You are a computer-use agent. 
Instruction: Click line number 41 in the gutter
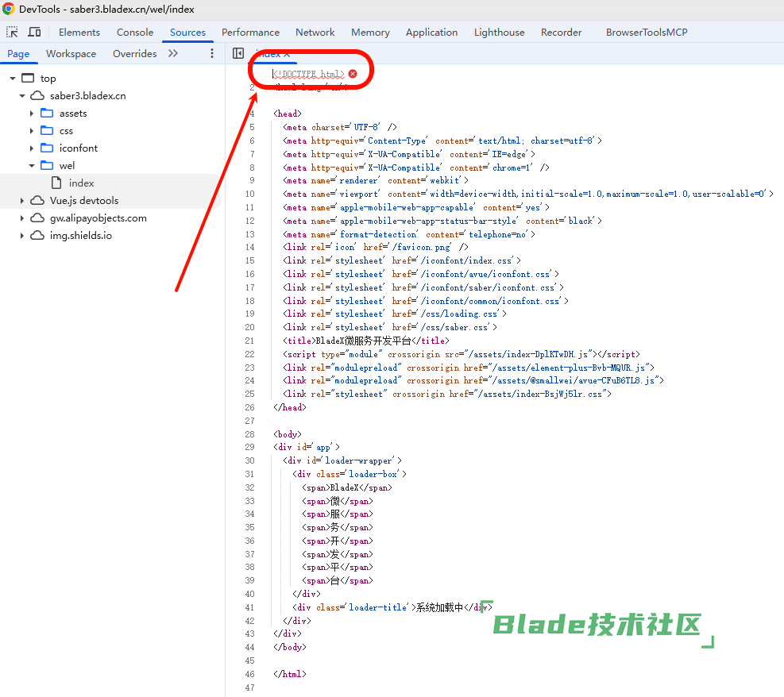point(250,607)
